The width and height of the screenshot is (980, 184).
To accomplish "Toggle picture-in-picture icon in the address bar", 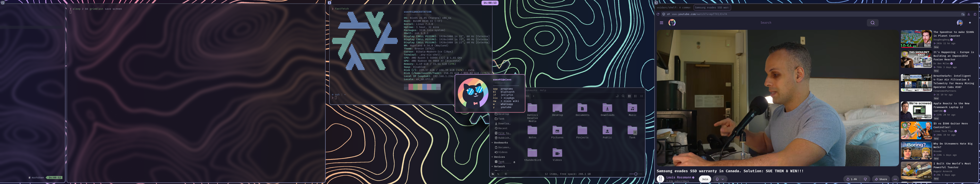I will tap(963, 14).
